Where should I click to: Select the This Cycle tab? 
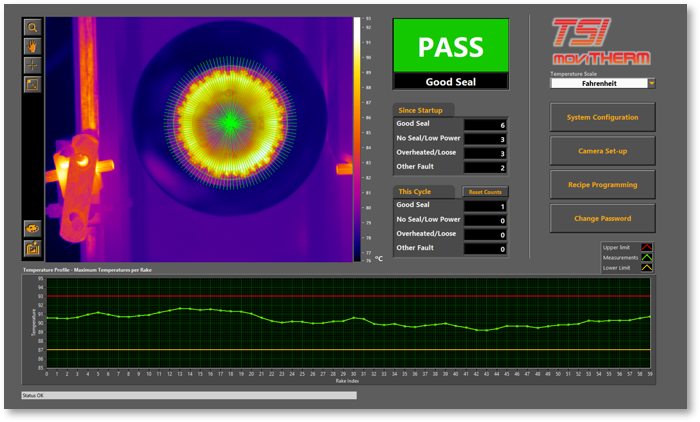coord(423,192)
